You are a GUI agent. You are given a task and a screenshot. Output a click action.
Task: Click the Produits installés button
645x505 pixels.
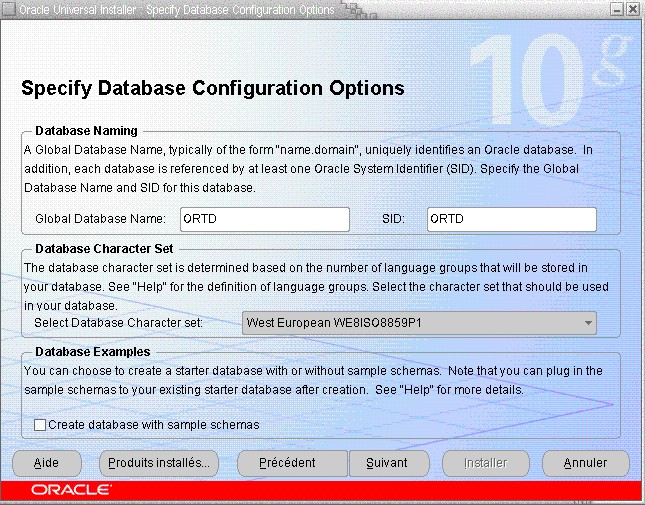(x=159, y=464)
